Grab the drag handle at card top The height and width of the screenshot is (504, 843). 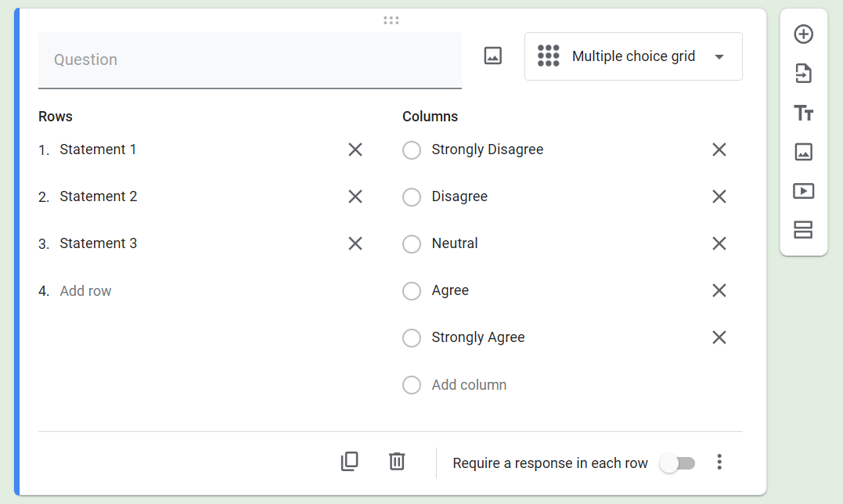[x=391, y=20]
